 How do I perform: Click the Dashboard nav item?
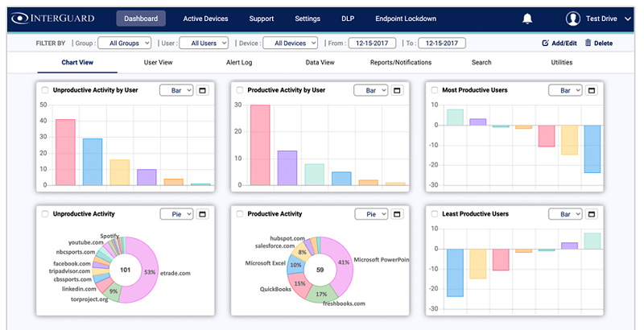pyautogui.click(x=141, y=19)
